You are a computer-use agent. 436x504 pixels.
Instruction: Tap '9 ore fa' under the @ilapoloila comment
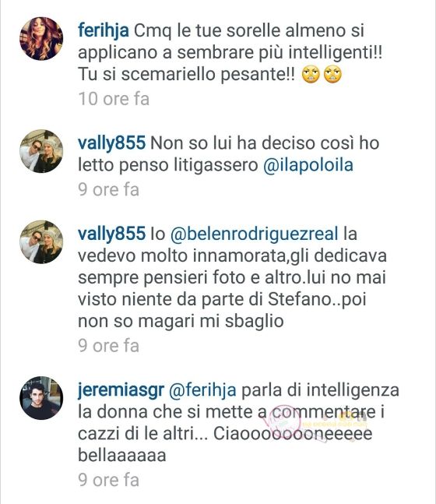pyautogui.click(x=108, y=189)
